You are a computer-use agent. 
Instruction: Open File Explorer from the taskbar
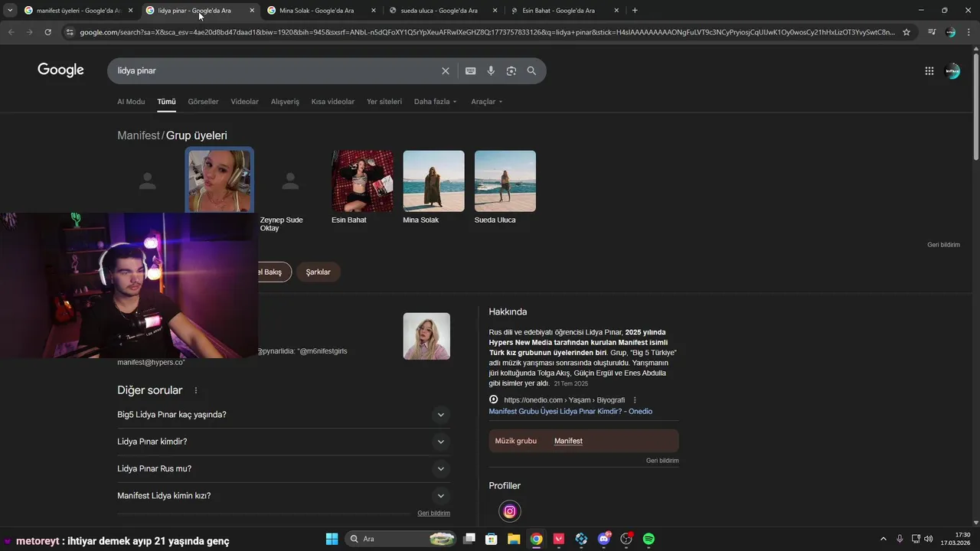tap(514, 539)
